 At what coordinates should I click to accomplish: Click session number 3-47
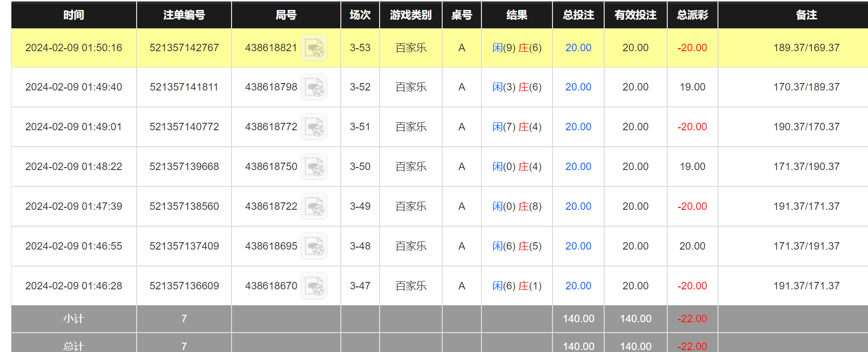pos(360,286)
